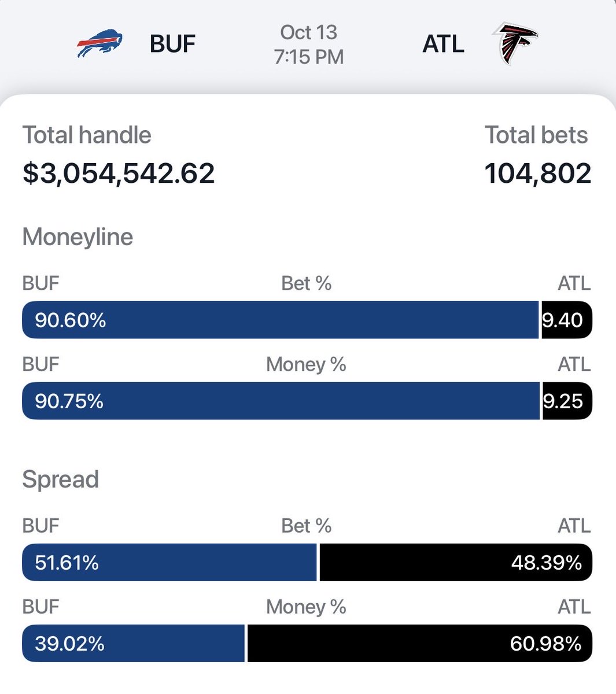Image resolution: width=616 pixels, height=694 pixels.
Task: Tap the Buffalo Bills logo icon
Action: pos(99,43)
